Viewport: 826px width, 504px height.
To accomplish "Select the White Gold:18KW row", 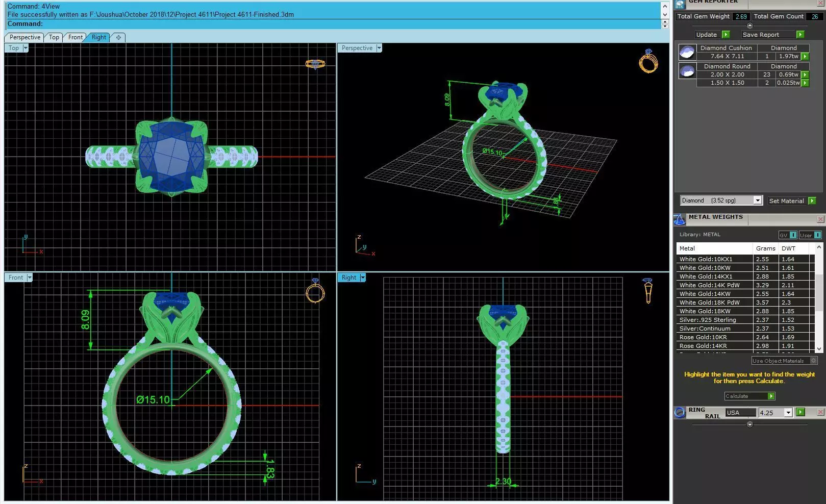I will (745, 311).
